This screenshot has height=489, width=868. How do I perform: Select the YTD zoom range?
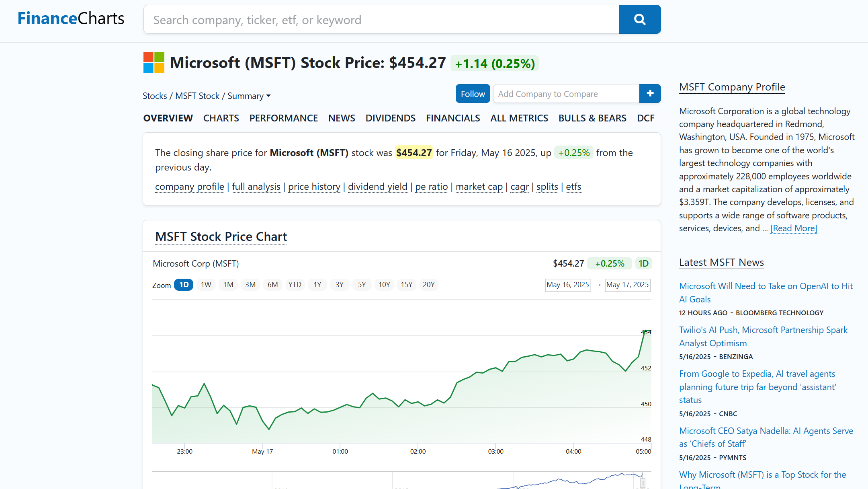[x=295, y=285]
